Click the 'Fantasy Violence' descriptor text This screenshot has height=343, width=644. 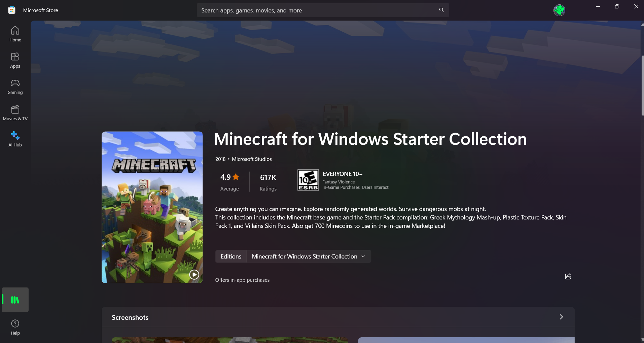338,182
